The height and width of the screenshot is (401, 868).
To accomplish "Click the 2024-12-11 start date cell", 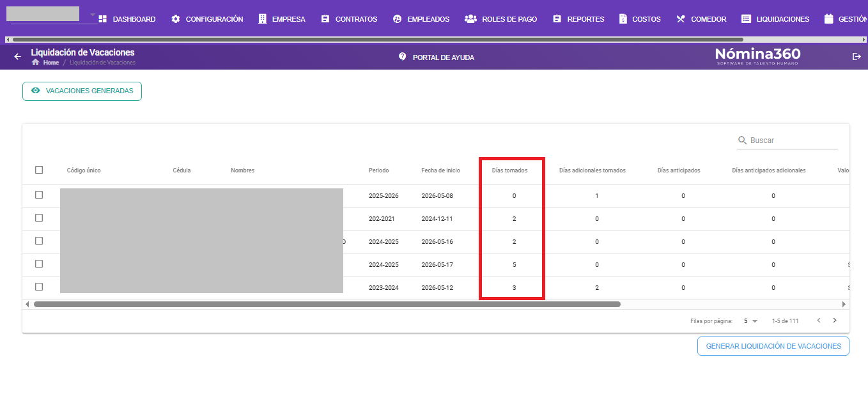I will [x=437, y=218].
